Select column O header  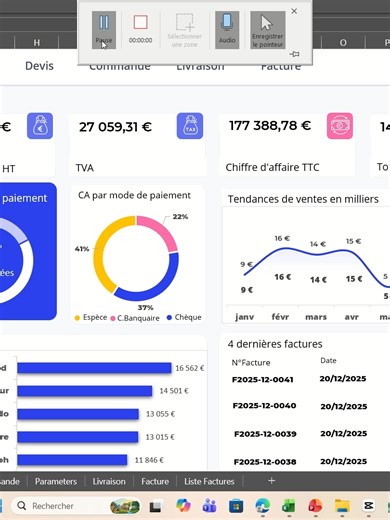point(343,42)
